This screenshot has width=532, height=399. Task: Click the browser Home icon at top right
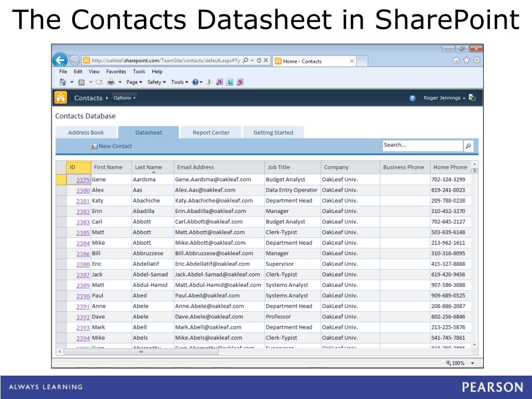tap(456, 60)
